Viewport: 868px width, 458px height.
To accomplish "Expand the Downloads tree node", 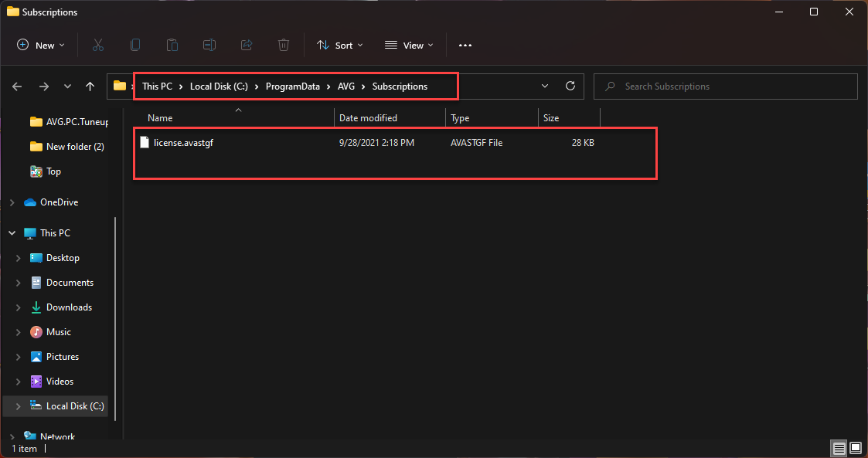I will click(x=19, y=307).
